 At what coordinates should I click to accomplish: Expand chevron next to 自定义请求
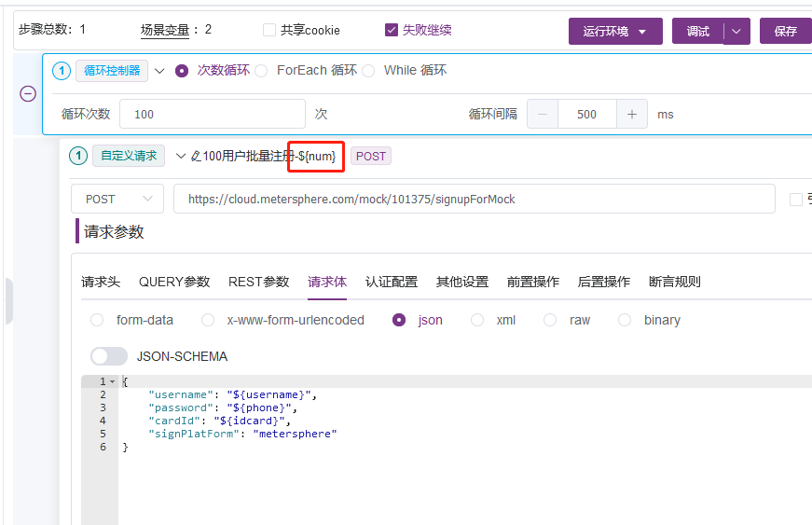pyautogui.click(x=181, y=156)
